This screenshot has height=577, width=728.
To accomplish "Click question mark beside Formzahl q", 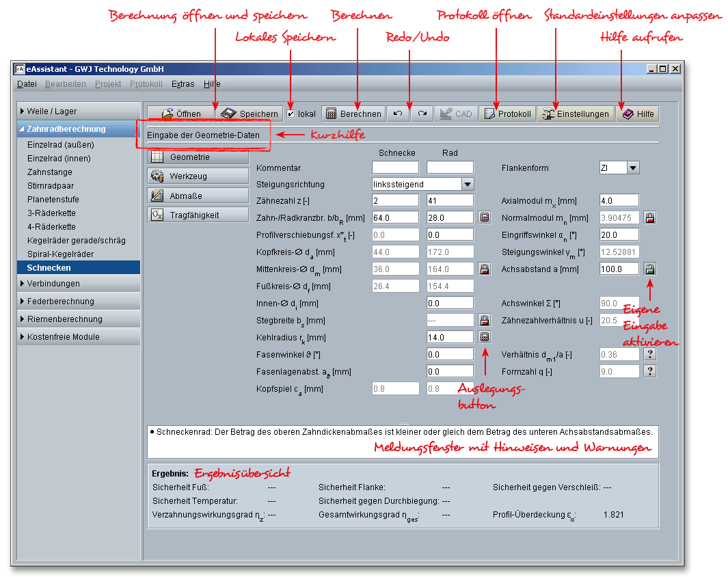I will [650, 371].
